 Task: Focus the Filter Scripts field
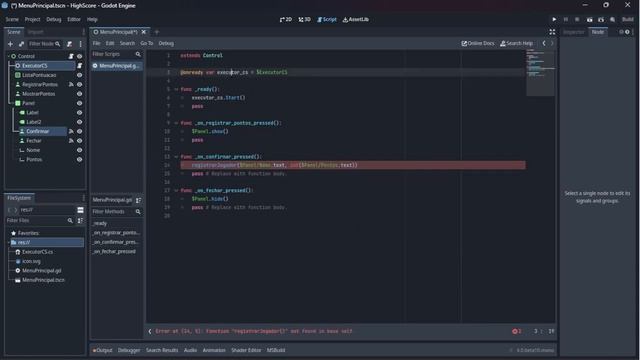coord(116,54)
